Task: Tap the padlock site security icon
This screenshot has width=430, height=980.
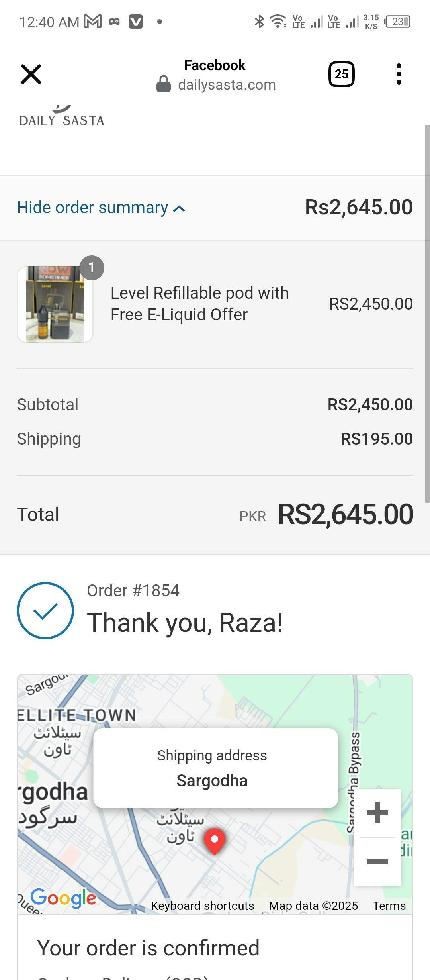Action: [163, 84]
